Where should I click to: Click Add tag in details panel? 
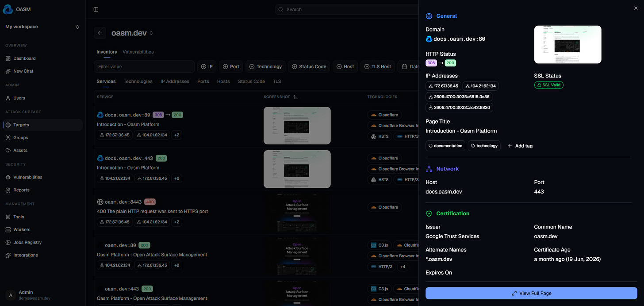coord(520,146)
